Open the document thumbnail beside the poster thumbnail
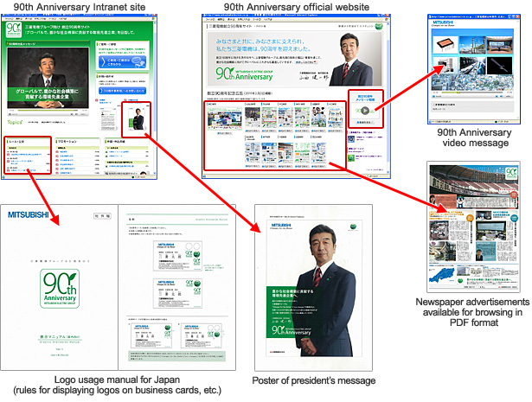Viewport: 532px width, 402px height. [x=109, y=119]
